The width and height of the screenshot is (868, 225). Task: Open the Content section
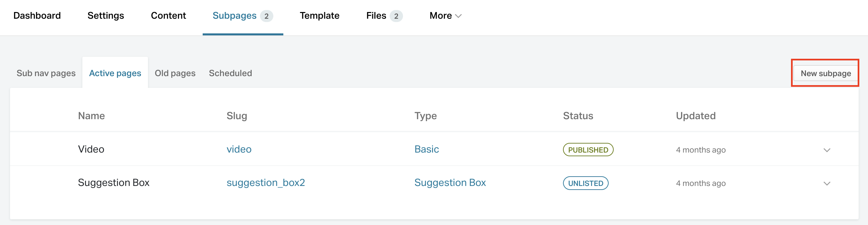point(168,15)
